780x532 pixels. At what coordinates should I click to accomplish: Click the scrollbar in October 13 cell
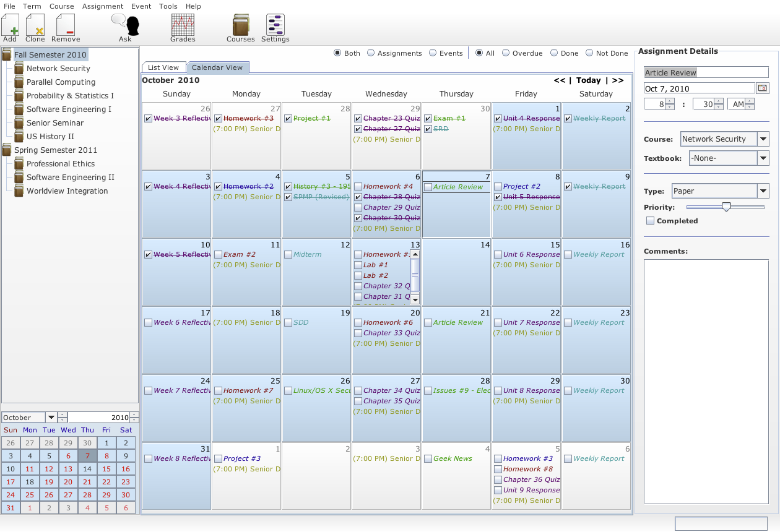pos(415,277)
